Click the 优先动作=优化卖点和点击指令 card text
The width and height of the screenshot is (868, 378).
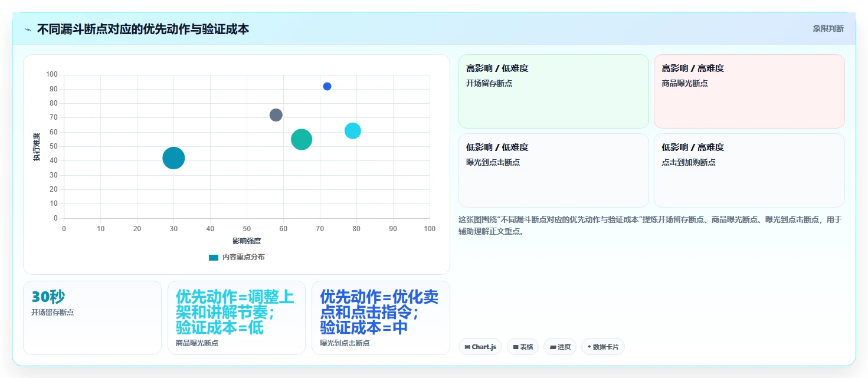click(x=379, y=312)
